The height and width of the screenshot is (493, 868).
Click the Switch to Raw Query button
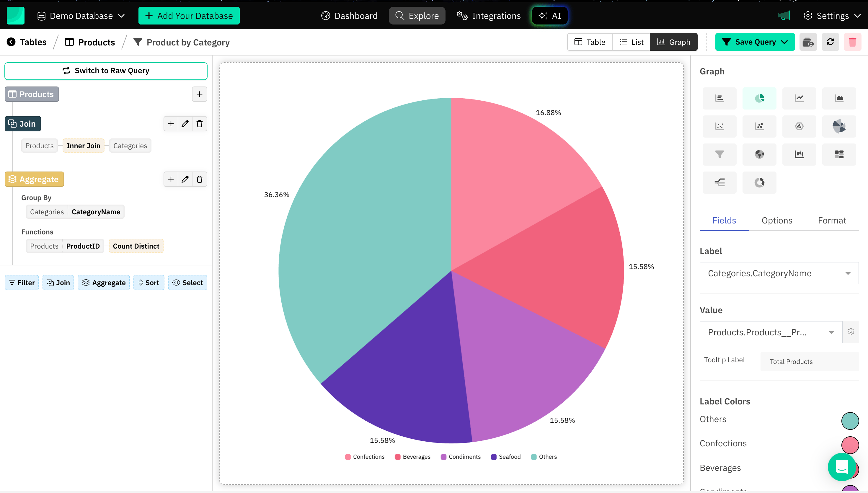(x=106, y=71)
